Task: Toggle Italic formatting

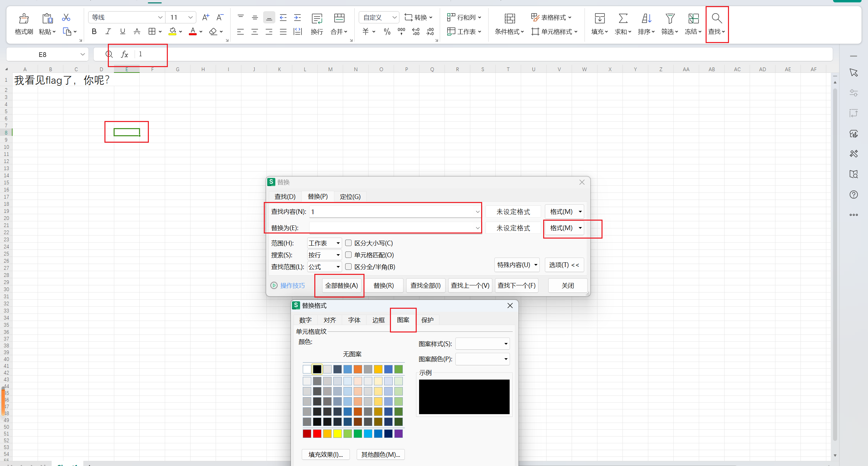Action: tap(108, 32)
